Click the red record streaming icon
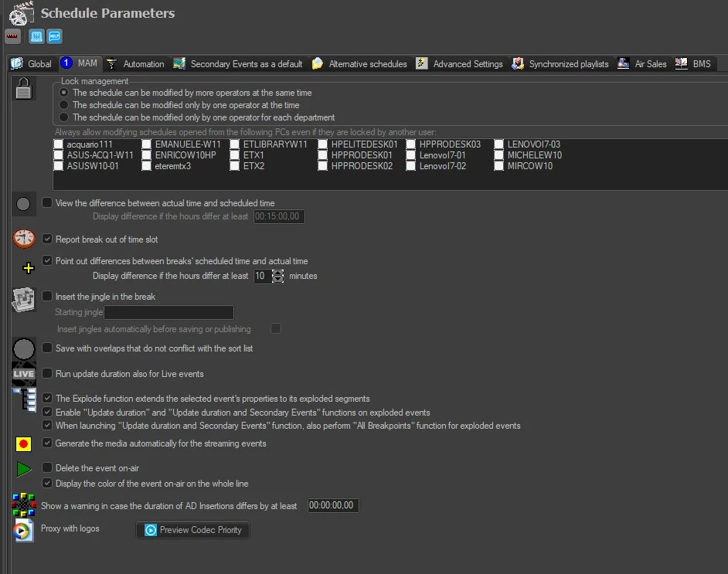 pos(24,444)
